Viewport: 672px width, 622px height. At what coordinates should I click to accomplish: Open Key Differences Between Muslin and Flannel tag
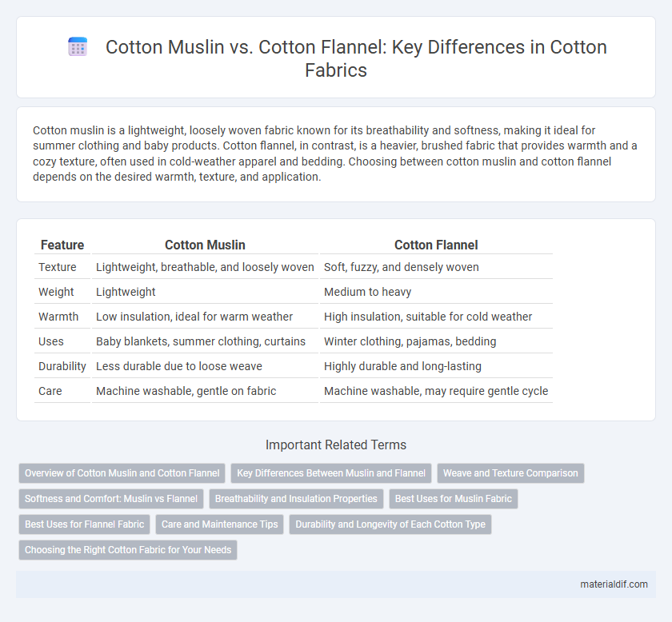(331, 473)
